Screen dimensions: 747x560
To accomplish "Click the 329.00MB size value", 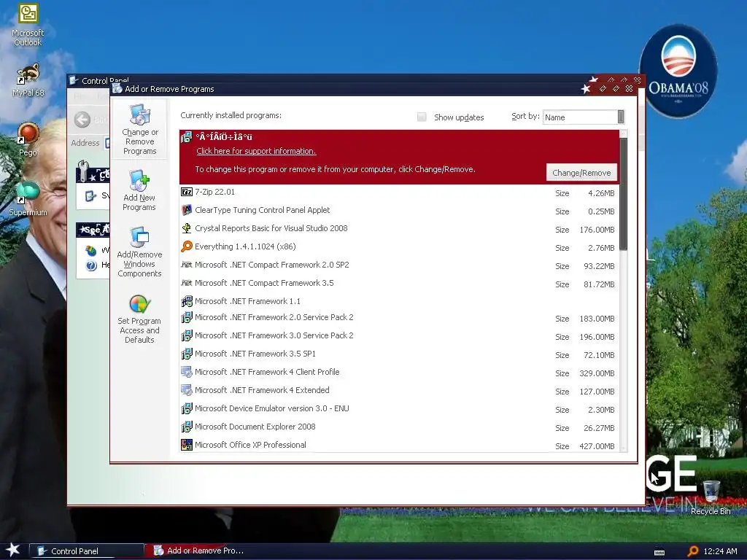I will (x=597, y=373).
